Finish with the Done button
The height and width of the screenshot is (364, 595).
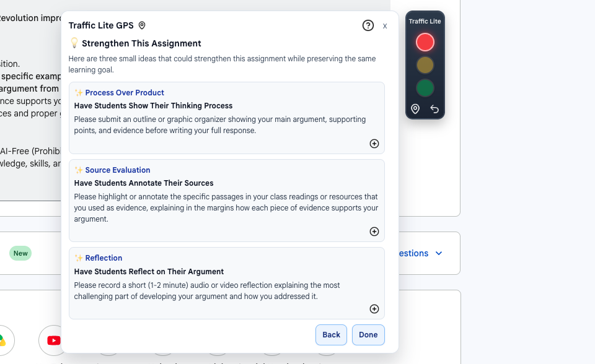[x=368, y=335]
